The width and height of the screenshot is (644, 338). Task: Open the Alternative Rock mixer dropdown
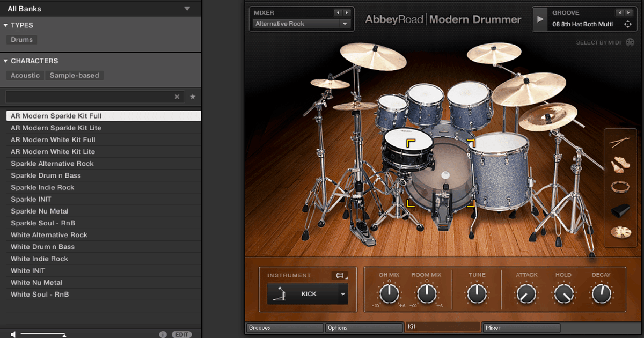(302, 24)
